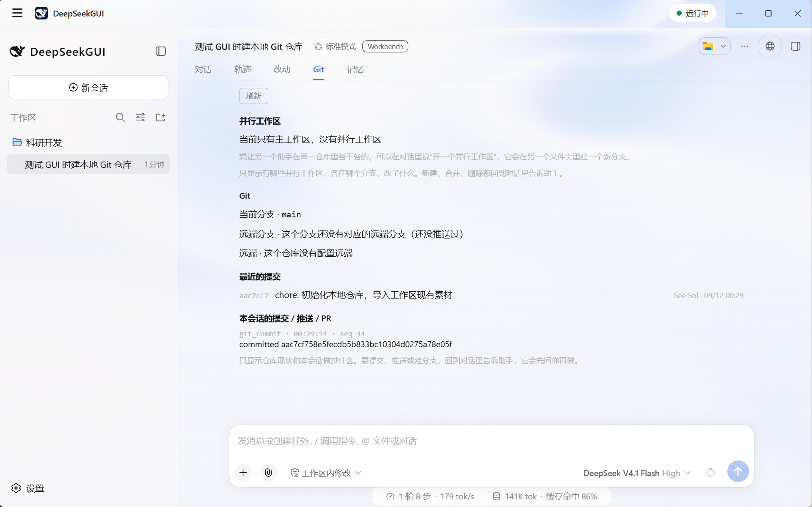Click commit message chore: 初始化本地仓库

[363, 295]
